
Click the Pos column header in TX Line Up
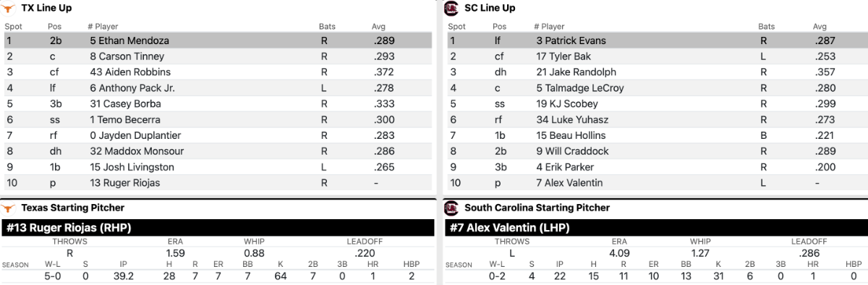tap(54, 27)
